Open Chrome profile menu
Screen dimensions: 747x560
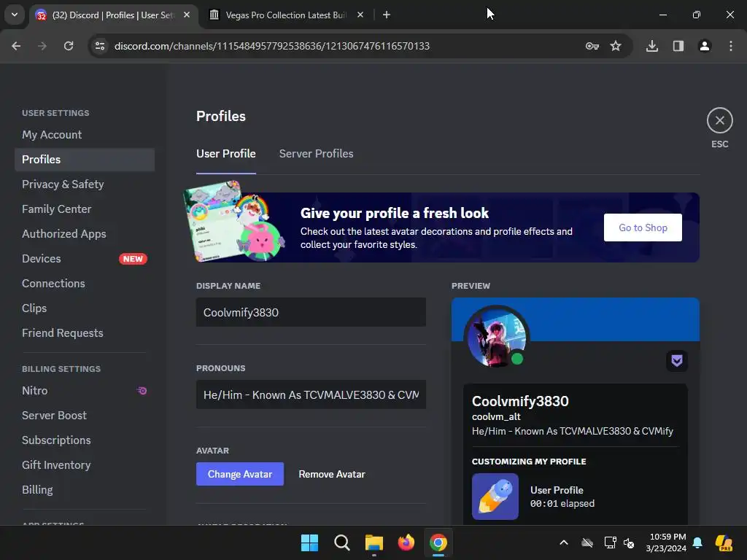[x=705, y=46]
